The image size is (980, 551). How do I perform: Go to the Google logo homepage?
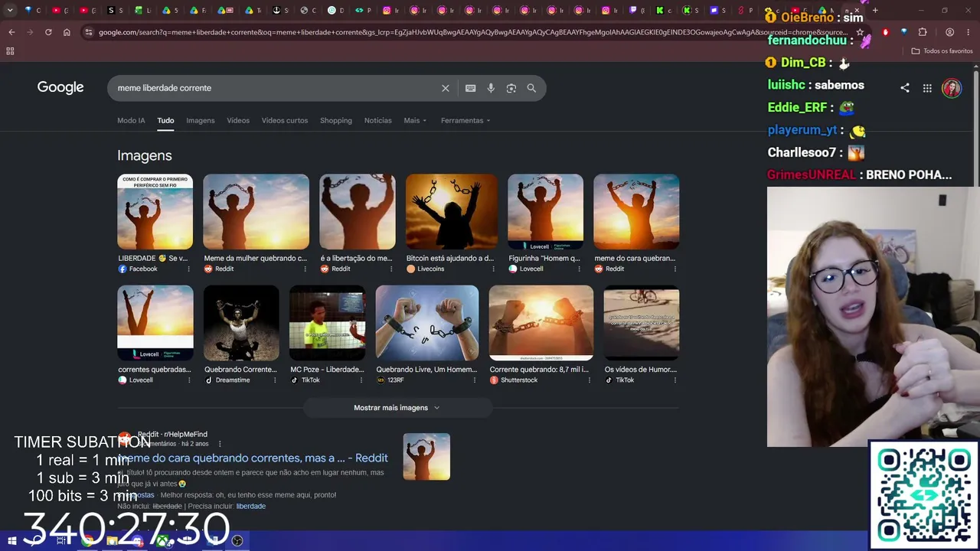point(60,87)
